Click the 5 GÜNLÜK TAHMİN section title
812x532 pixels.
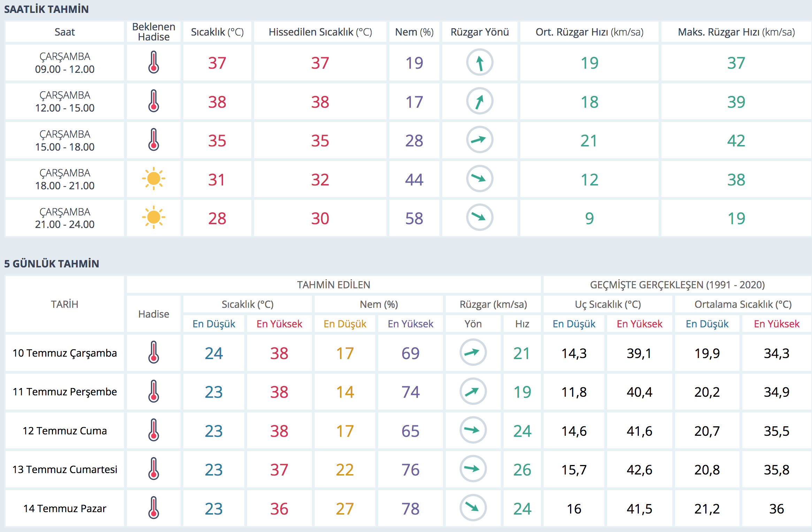pos(52,264)
